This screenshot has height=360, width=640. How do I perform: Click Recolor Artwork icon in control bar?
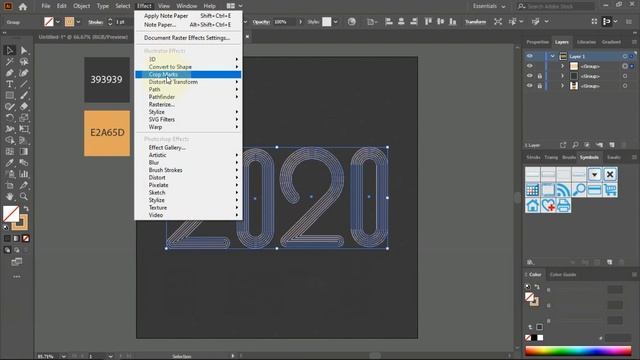pyautogui.click(x=351, y=22)
